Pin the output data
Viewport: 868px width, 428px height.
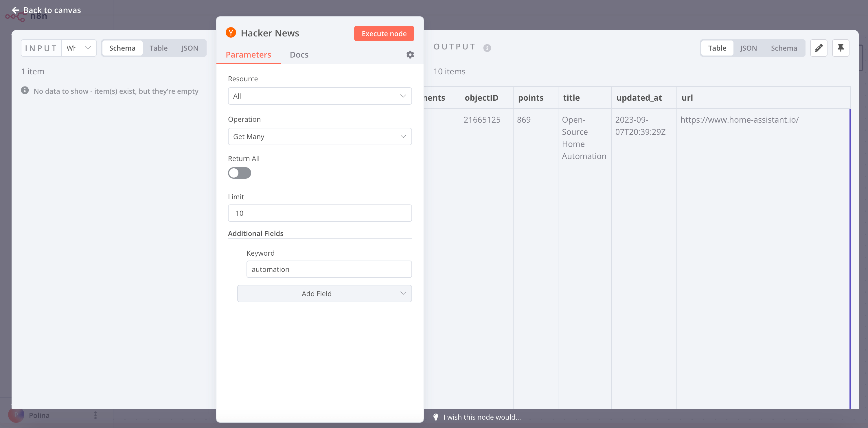pos(841,48)
